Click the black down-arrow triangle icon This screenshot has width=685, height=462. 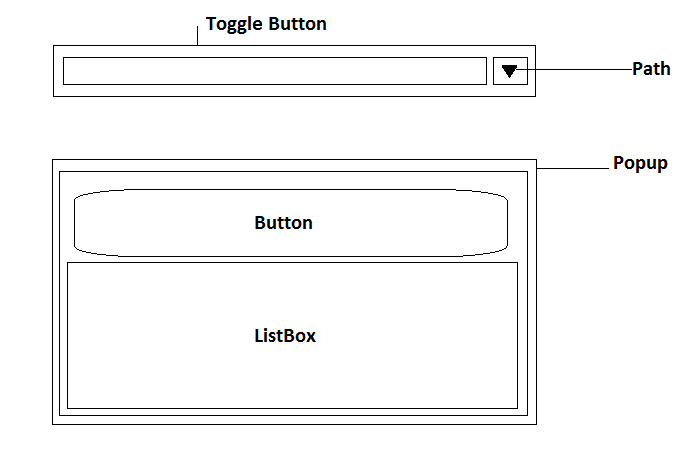tap(509, 71)
